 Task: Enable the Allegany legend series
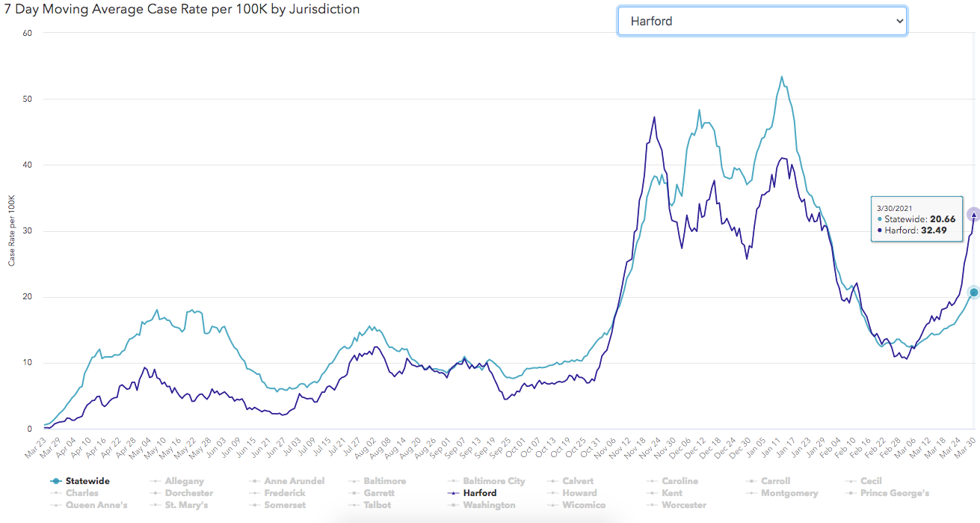184,481
